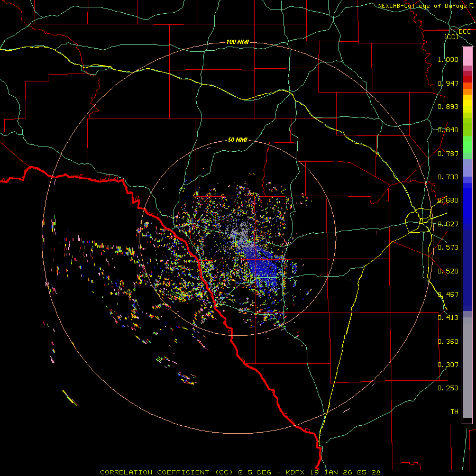This screenshot has width=476, height=476.
Task: Click the 0.520 color scale value
Action: pos(448,271)
